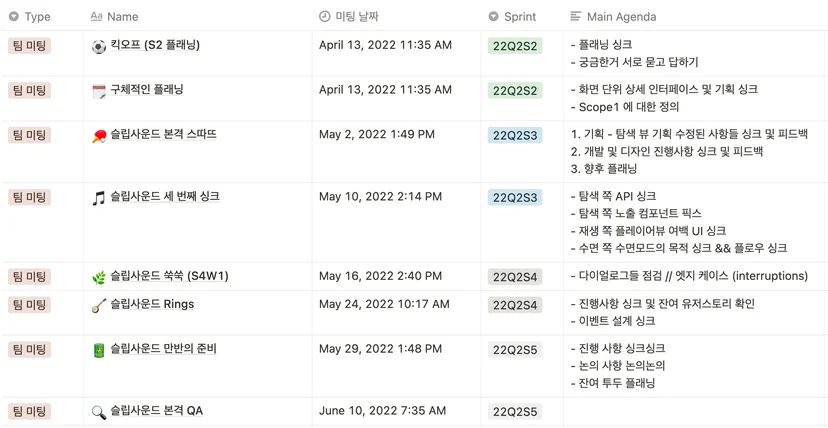Click the ping pong paddle icon
Screen dimensions: 828x428
[x=99, y=136]
